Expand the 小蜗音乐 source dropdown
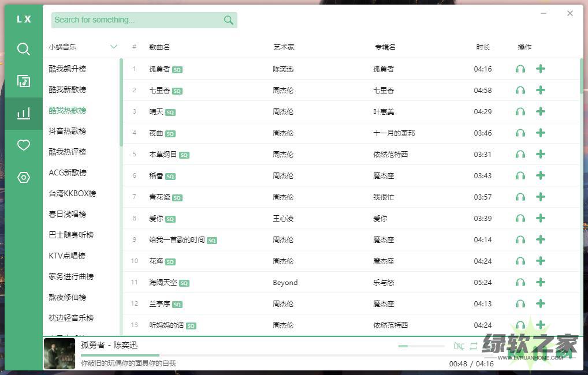Viewport: 588px width, 375px height. [113, 47]
